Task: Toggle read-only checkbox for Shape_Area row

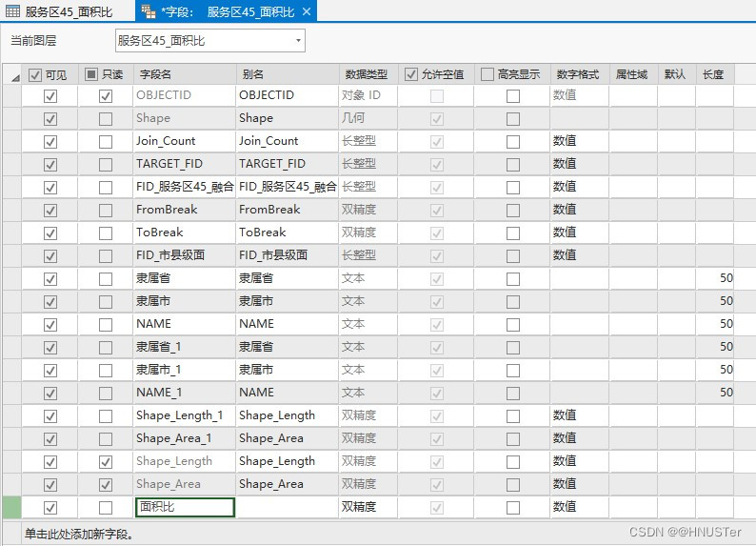Action: (105, 485)
